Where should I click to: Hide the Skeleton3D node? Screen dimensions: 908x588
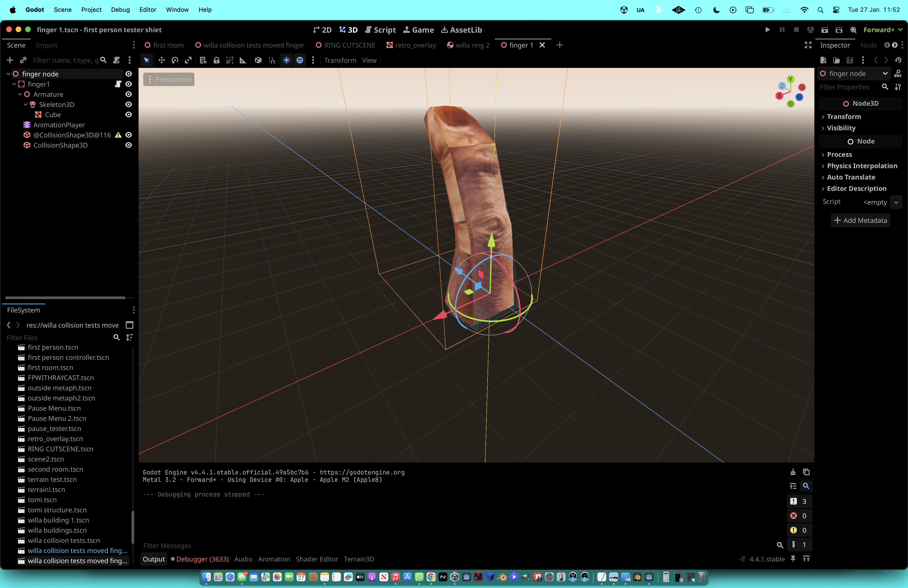click(129, 104)
